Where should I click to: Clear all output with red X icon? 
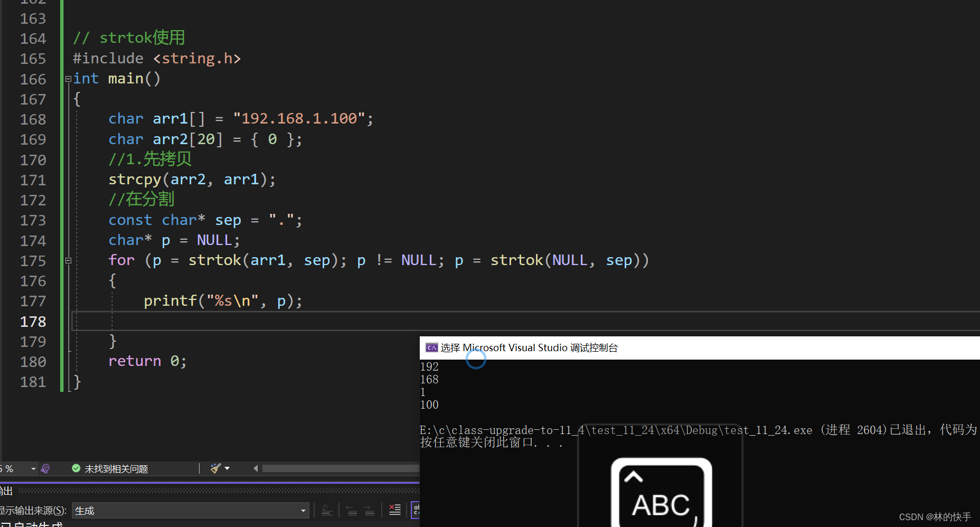click(395, 510)
